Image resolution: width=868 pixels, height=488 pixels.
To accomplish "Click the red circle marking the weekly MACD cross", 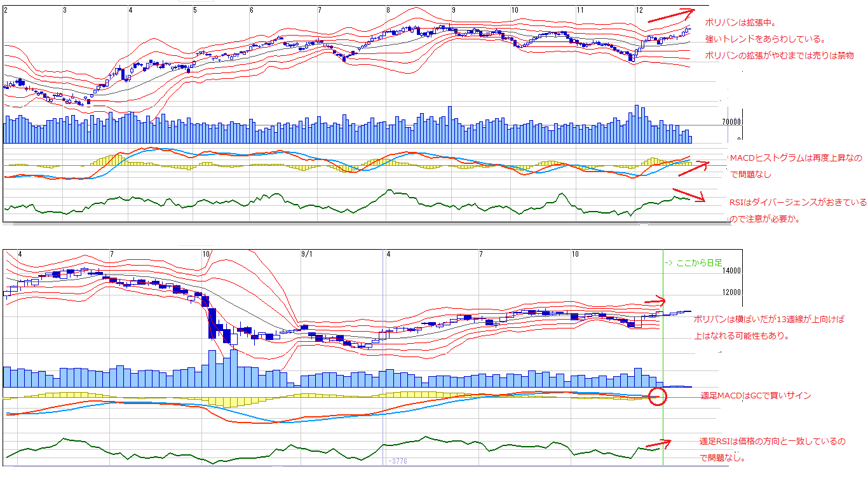I will tap(659, 396).
